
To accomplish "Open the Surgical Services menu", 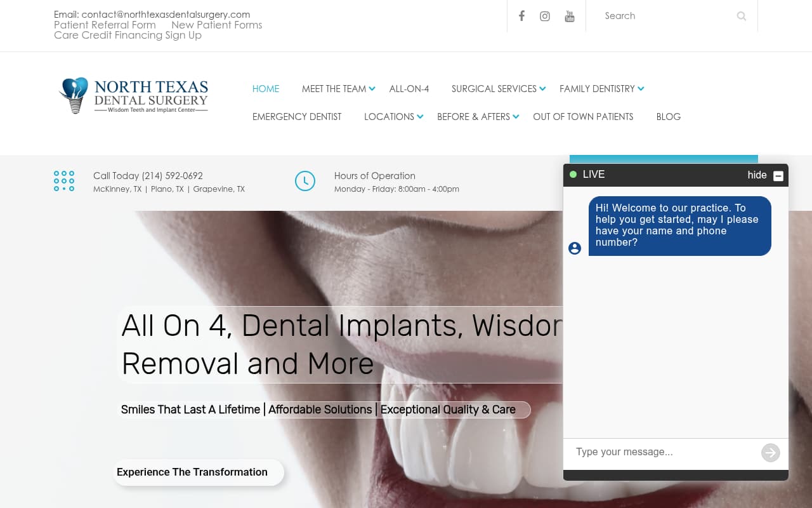I will tap(494, 89).
